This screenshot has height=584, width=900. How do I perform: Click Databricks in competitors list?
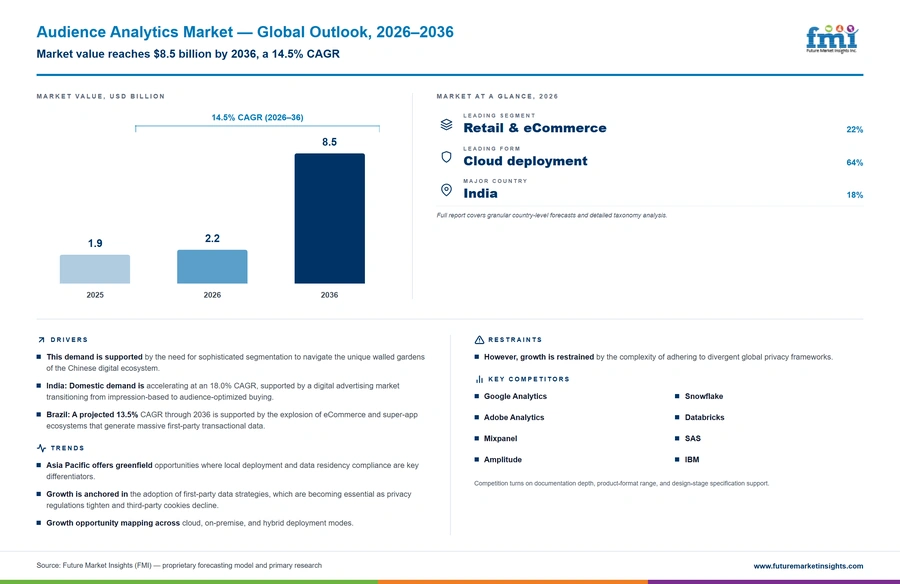click(x=704, y=417)
